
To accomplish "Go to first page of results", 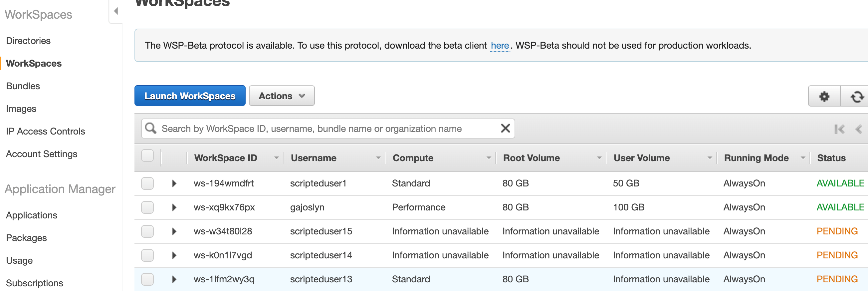I will coord(839,129).
